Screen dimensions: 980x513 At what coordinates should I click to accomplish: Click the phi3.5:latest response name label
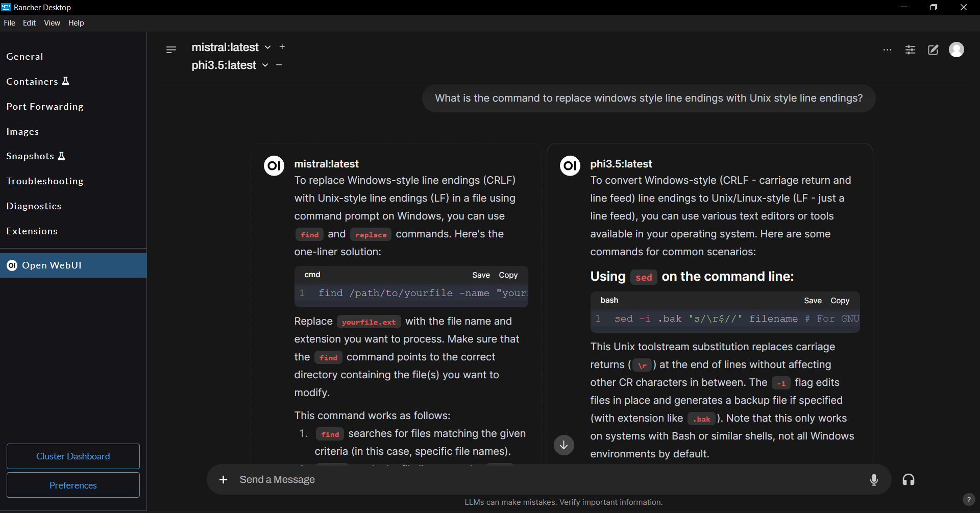[621, 164]
